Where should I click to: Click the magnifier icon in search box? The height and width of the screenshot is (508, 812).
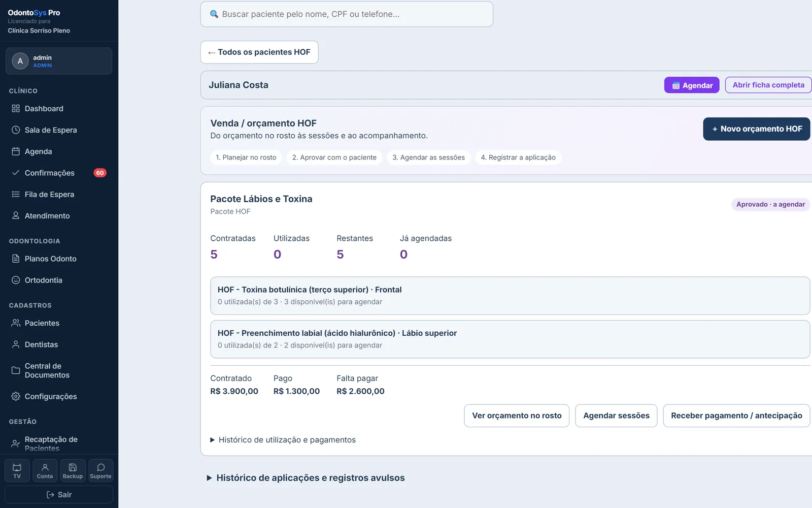coord(214,14)
